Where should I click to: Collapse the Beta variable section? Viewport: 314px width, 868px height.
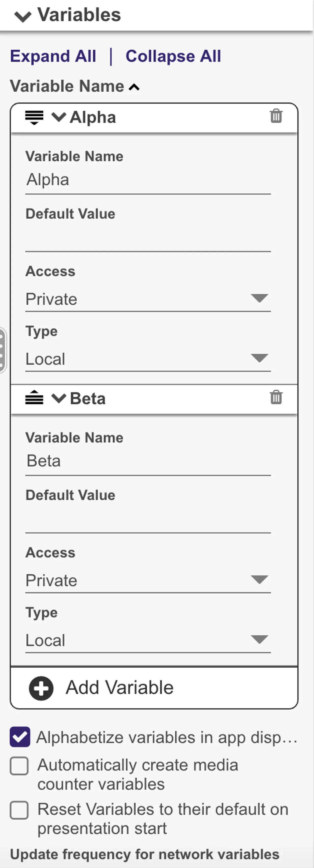click(x=59, y=398)
